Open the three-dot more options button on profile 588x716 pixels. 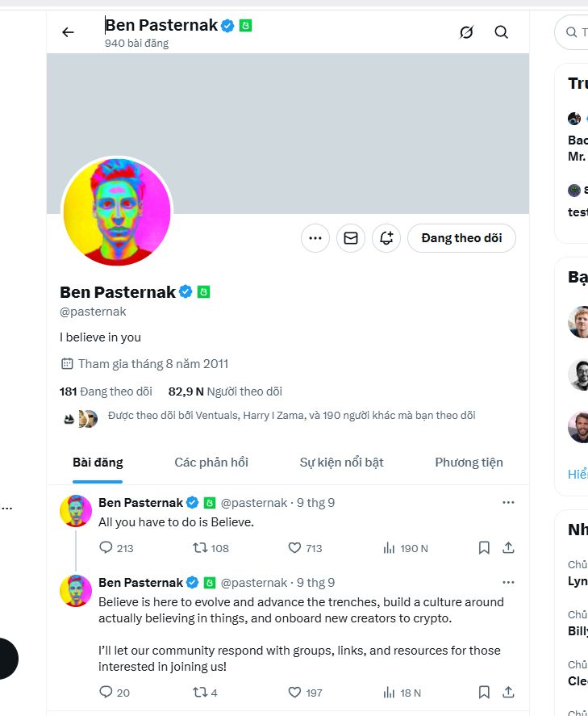pyautogui.click(x=315, y=238)
